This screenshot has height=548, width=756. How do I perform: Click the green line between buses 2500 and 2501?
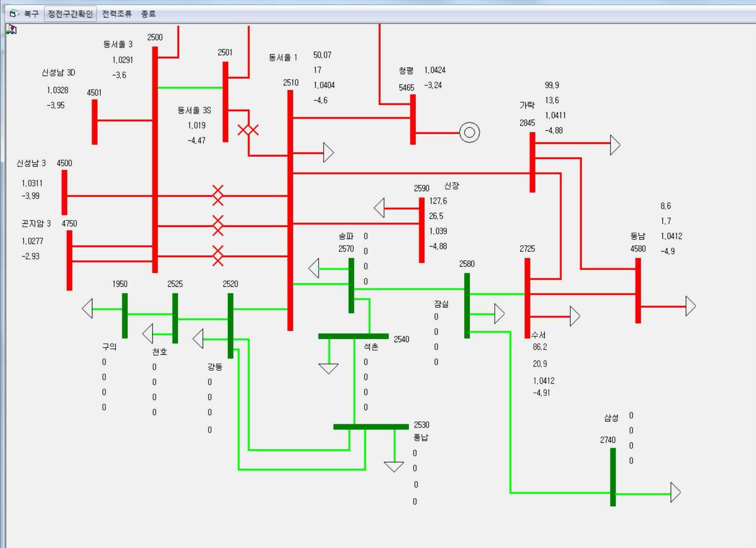pyautogui.click(x=190, y=88)
